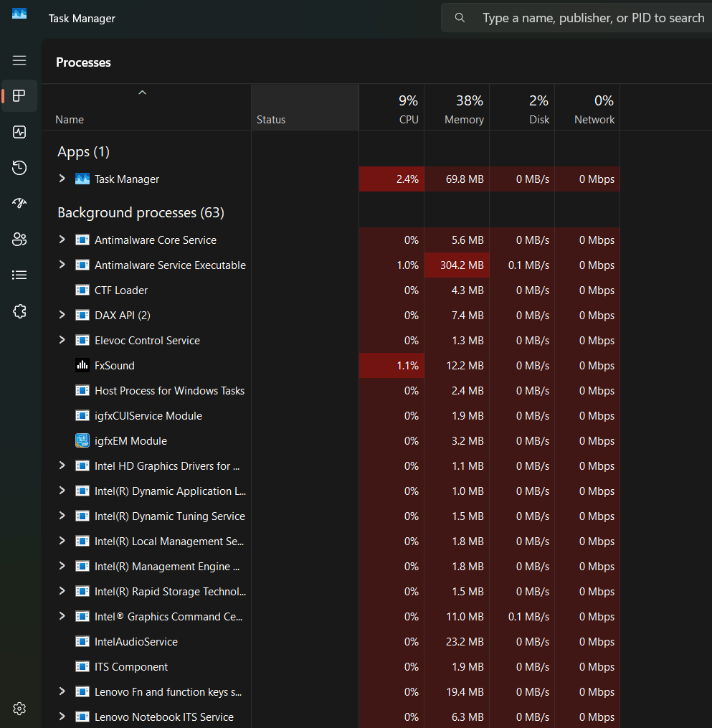
Task: Click the Apps (1) group heading
Action: [84, 152]
